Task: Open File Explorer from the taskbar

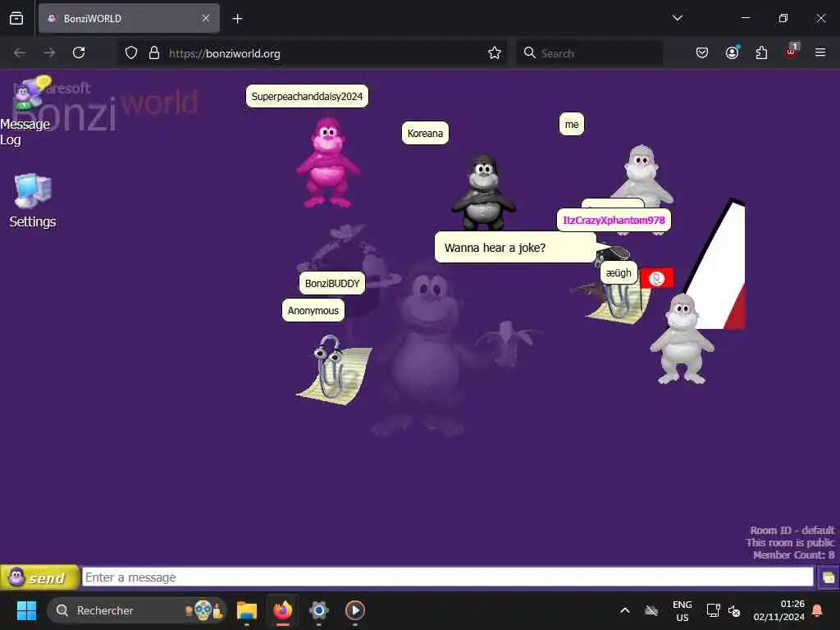Action: 247,610
